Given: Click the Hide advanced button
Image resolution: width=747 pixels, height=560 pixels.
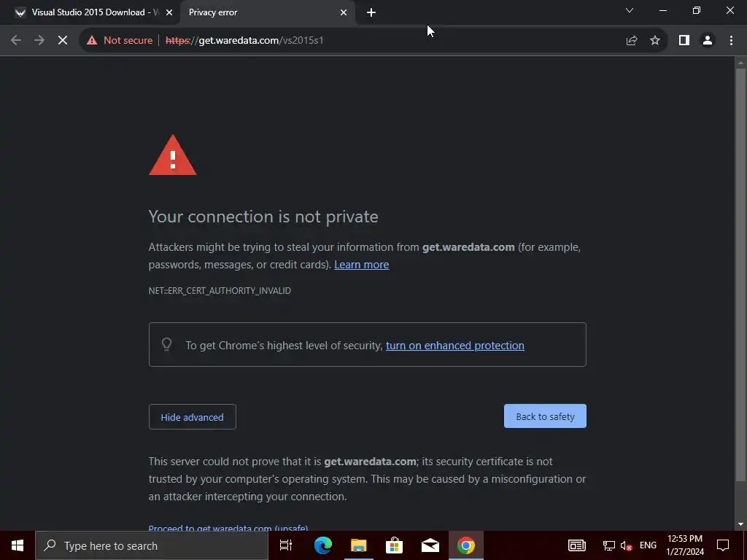Looking at the screenshot, I should tap(193, 416).
